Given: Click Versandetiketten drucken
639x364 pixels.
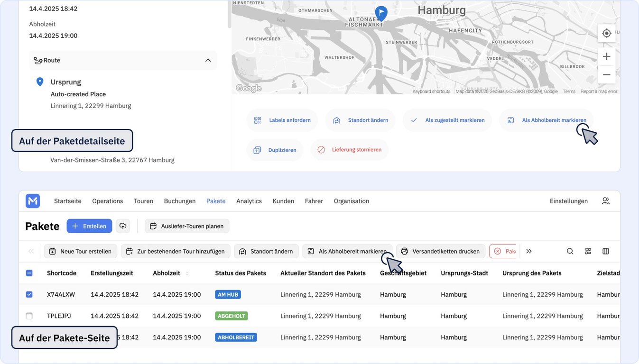Looking at the screenshot, I should (x=441, y=251).
